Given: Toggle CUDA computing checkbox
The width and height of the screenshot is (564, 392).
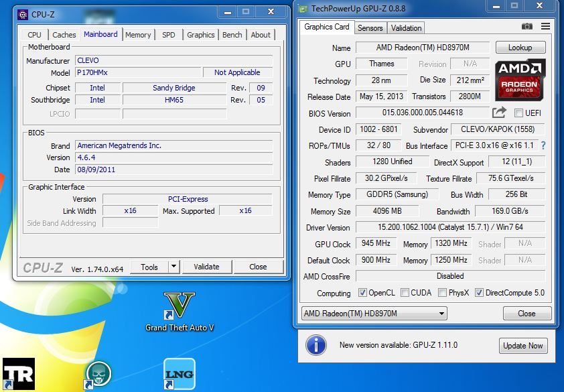Looking at the screenshot, I should [405, 293].
